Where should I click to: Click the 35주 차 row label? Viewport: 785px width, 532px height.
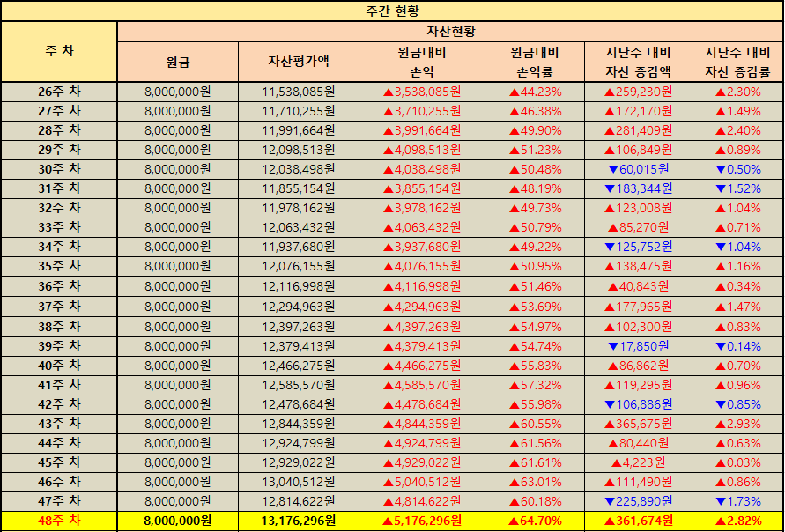59,267
